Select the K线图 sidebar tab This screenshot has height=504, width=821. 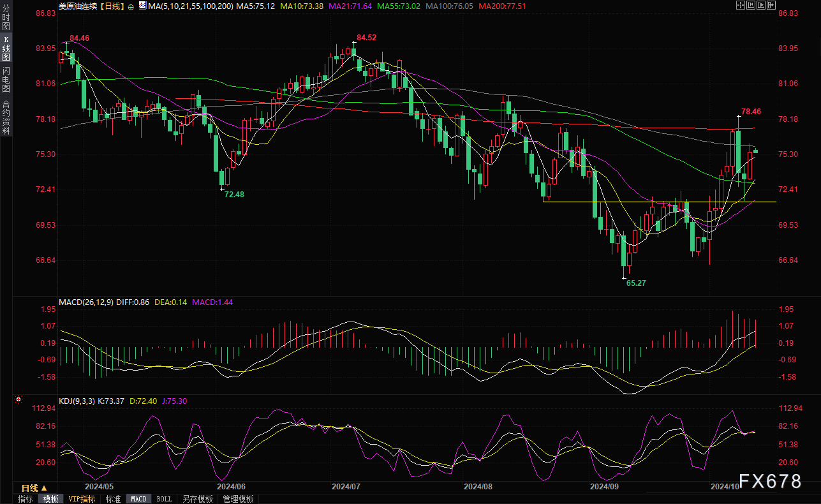[6, 47]
